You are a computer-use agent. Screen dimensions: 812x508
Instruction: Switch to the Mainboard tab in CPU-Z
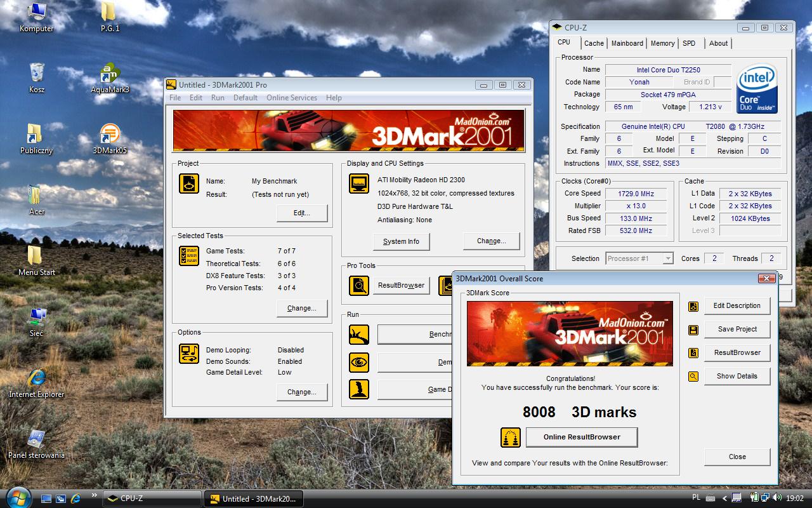[x=627, y=43]
